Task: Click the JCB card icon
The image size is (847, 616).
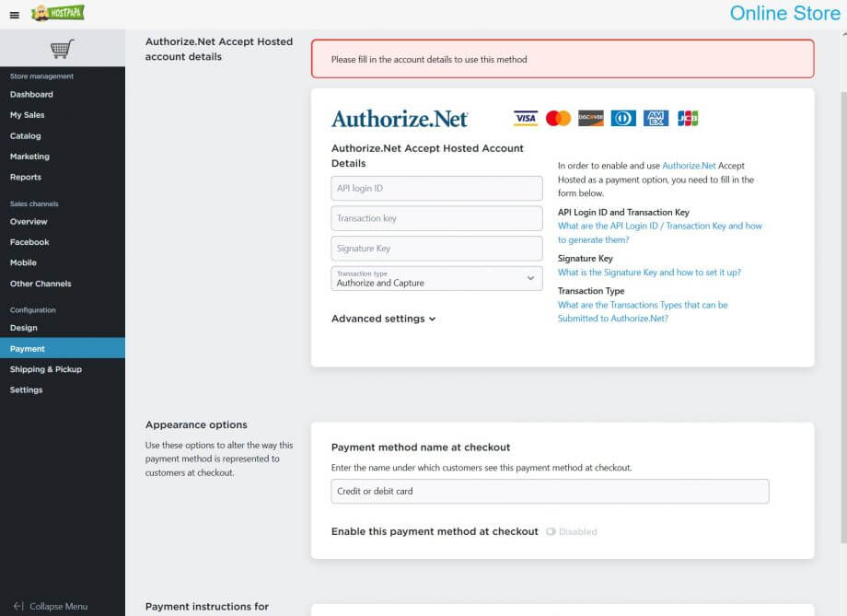Action: (x=687, y=118)
